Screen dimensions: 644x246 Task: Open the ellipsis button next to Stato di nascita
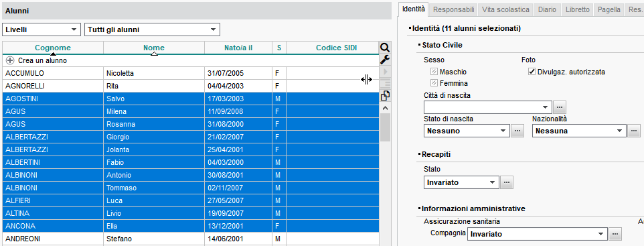click(517, 131)
